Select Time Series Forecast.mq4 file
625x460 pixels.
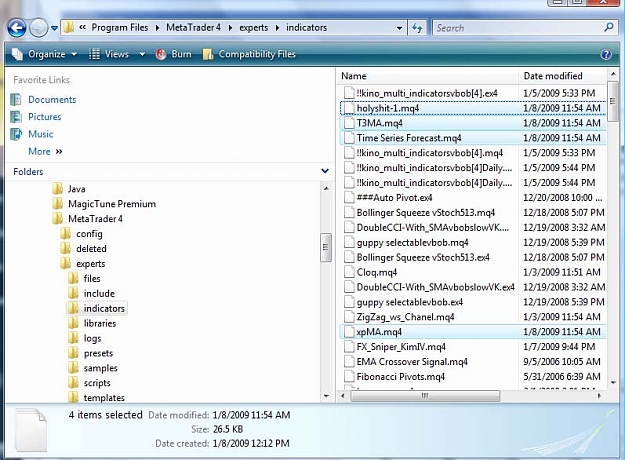[473, 138]
